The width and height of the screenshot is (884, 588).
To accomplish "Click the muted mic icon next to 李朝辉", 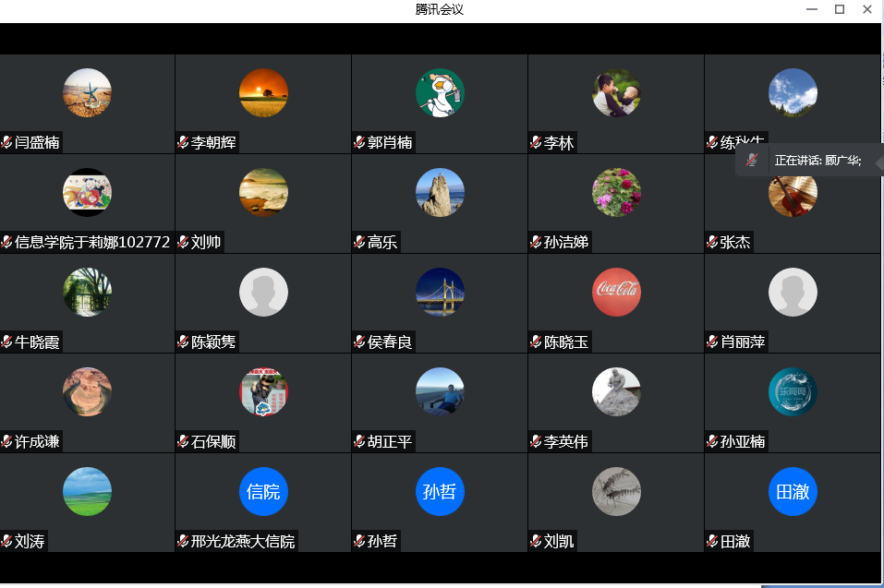I will point(183,142).
